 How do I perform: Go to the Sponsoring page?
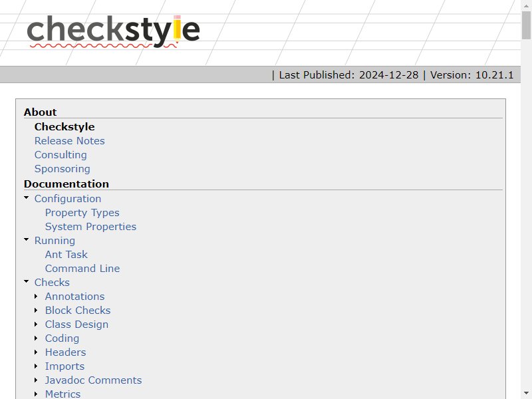[x=63, y=169]
